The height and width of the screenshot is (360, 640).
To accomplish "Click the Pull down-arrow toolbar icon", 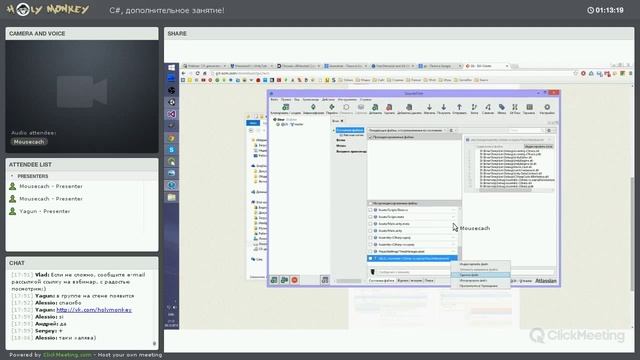I will point(443,107).
